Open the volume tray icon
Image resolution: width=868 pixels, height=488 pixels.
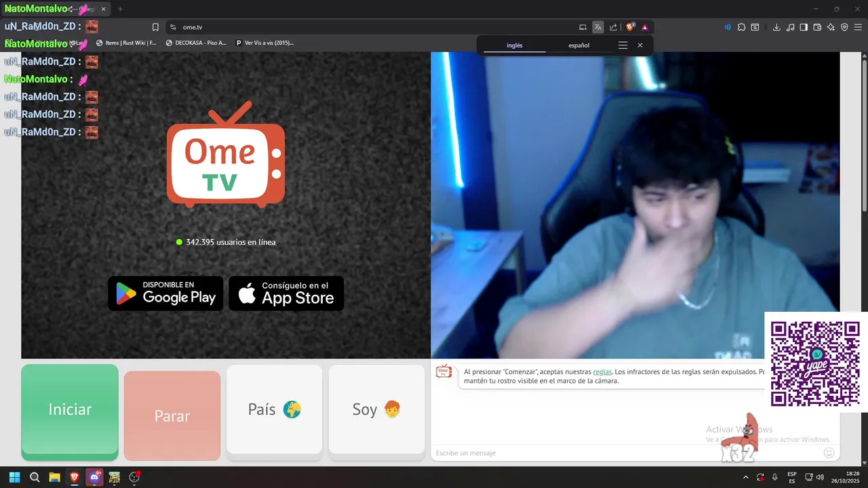click(x=820, y=477)
